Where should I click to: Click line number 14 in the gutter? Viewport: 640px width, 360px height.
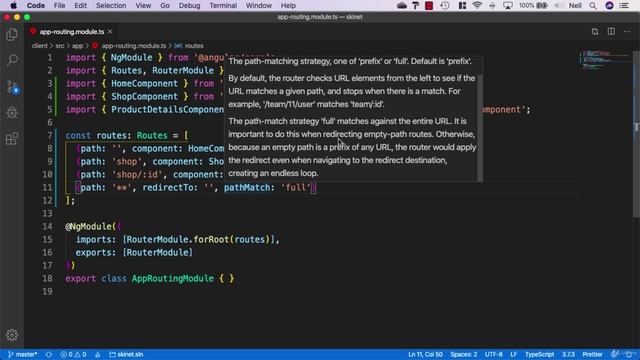(x=47, y=227)
